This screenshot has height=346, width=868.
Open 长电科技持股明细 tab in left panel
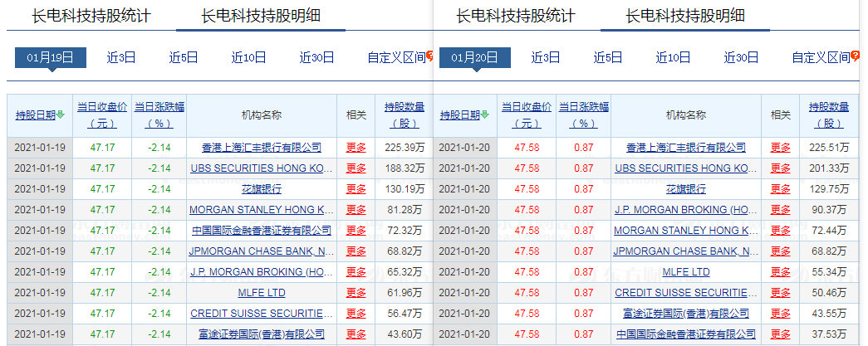pos(261,16)
